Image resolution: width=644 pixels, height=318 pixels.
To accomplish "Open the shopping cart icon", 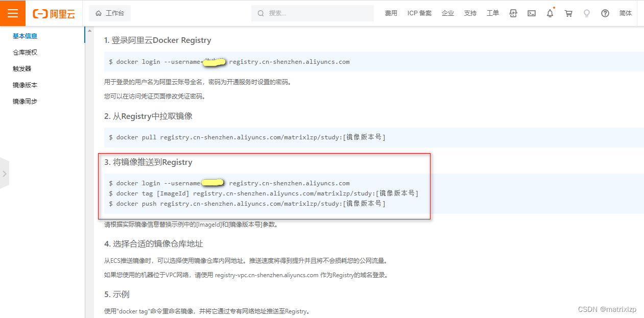I will tap(568, 13).
